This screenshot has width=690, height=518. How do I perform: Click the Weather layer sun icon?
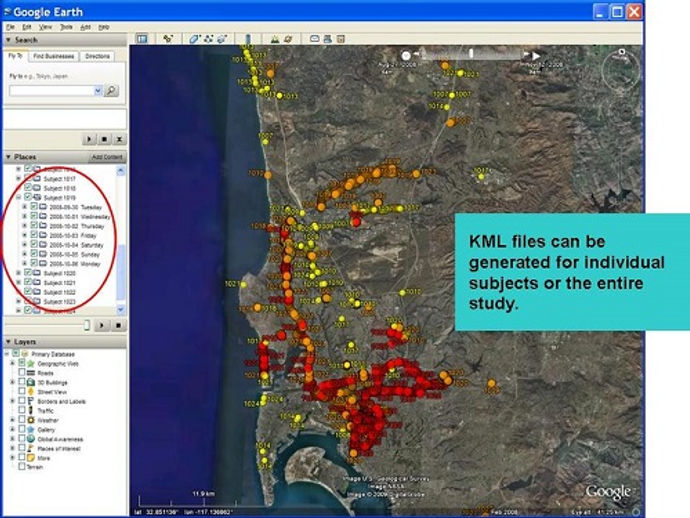click(x=31, y=420)
